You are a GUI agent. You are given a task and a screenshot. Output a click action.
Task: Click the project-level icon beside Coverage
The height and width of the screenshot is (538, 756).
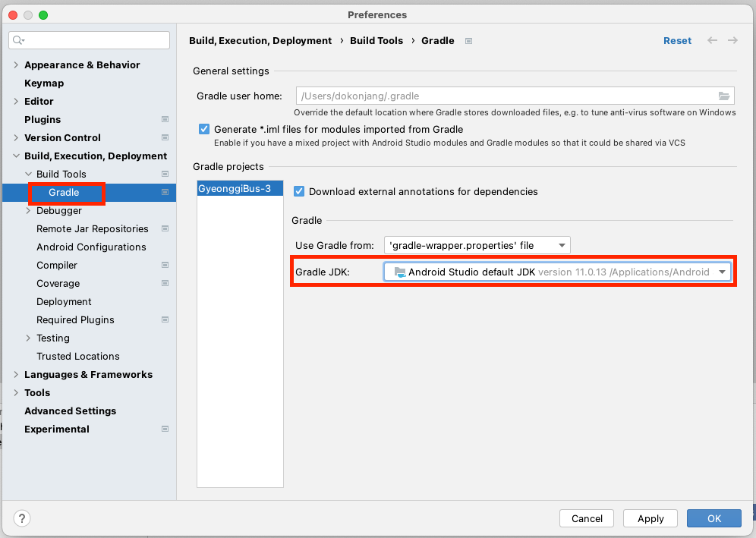click(x=165, y=284)
